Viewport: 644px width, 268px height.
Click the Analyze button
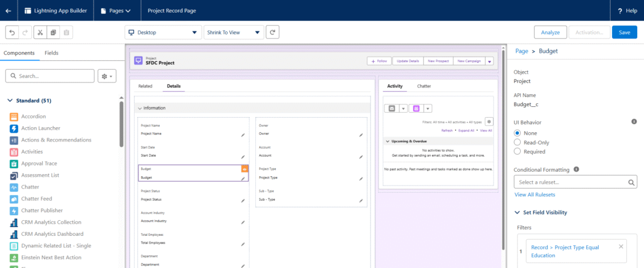(x=550, y=32)
